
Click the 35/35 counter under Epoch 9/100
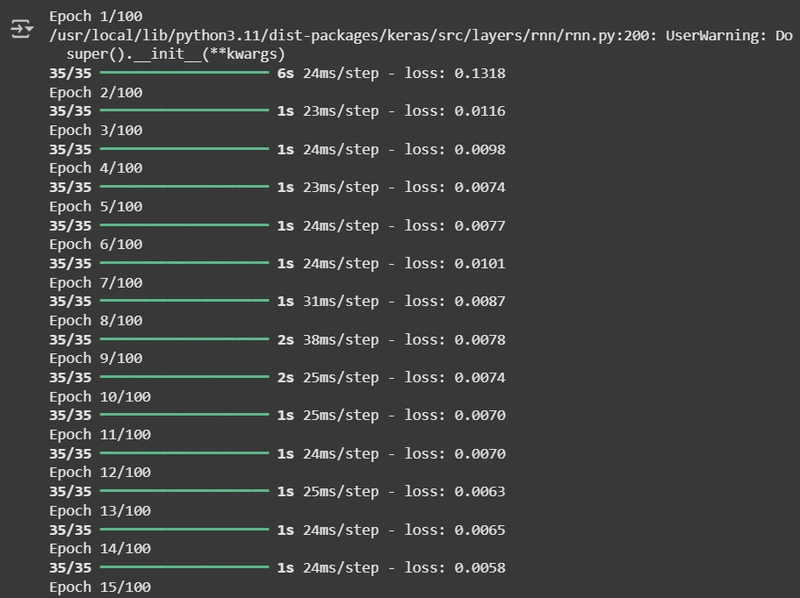(70, 377)
